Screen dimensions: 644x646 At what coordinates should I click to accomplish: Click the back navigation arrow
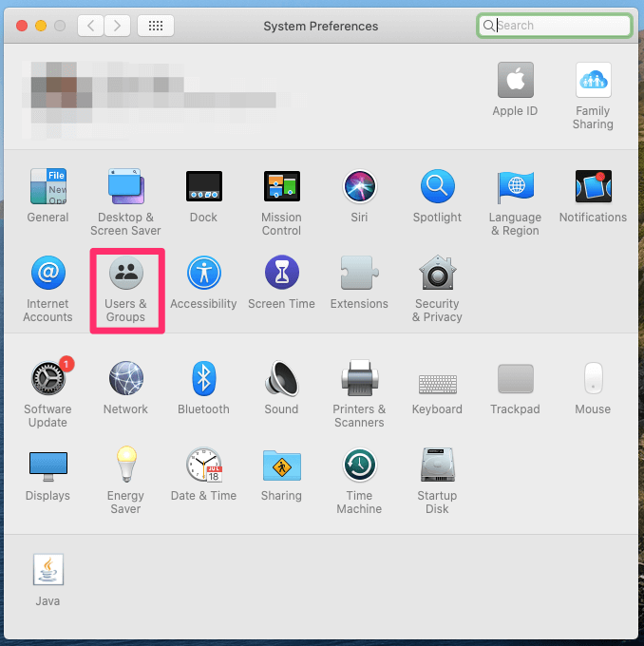[90, 26]
